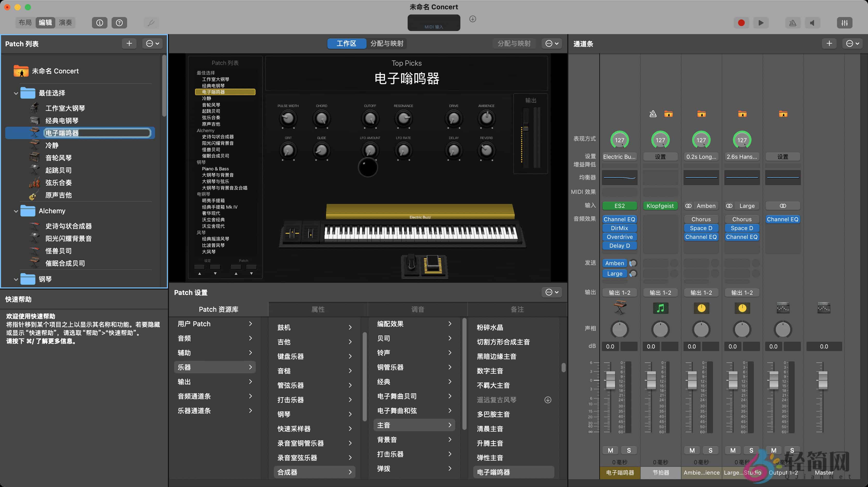Image resolution: width=868 pixels, height=487 pixels.
Task: Click the Help question mark icon
Action: click(119, 22)
